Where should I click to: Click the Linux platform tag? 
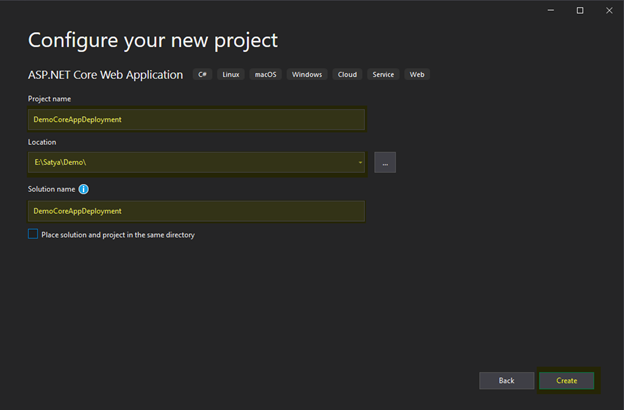[231, 75]
